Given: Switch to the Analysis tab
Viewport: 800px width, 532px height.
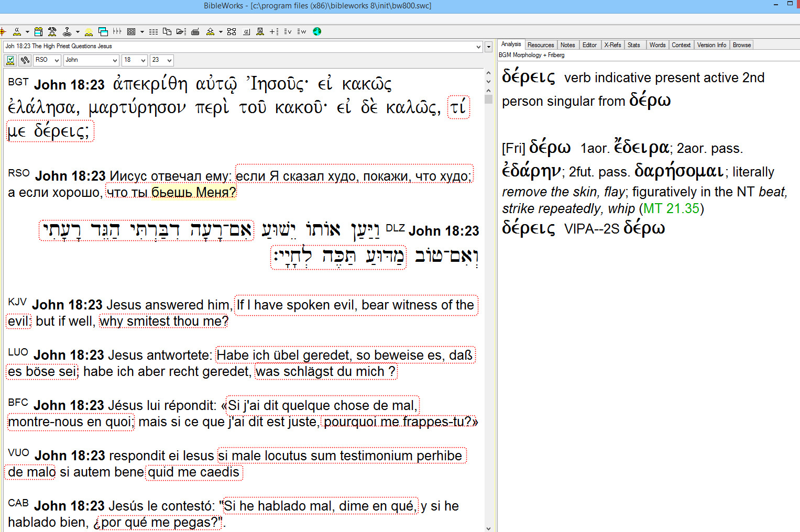Looking at the screenshot, I should [x=511, y=45].
